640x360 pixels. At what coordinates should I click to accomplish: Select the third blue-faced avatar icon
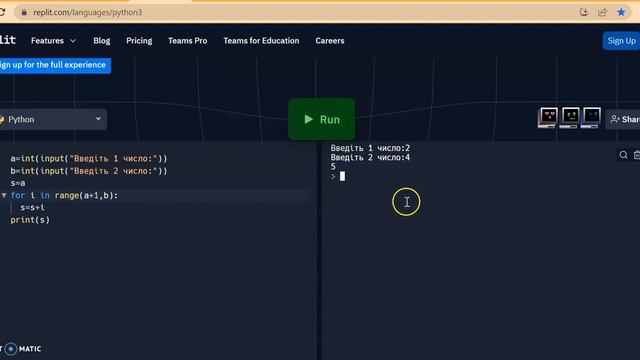pos(591,118)
